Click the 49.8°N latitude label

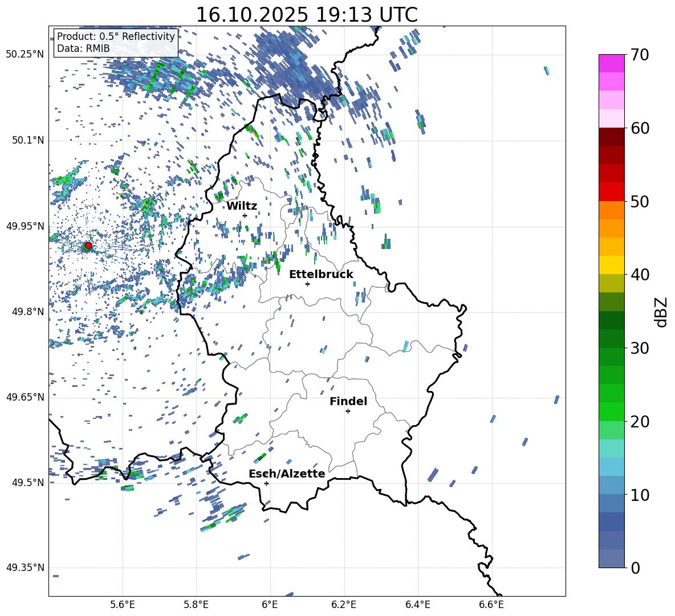[x=27, y=312]
